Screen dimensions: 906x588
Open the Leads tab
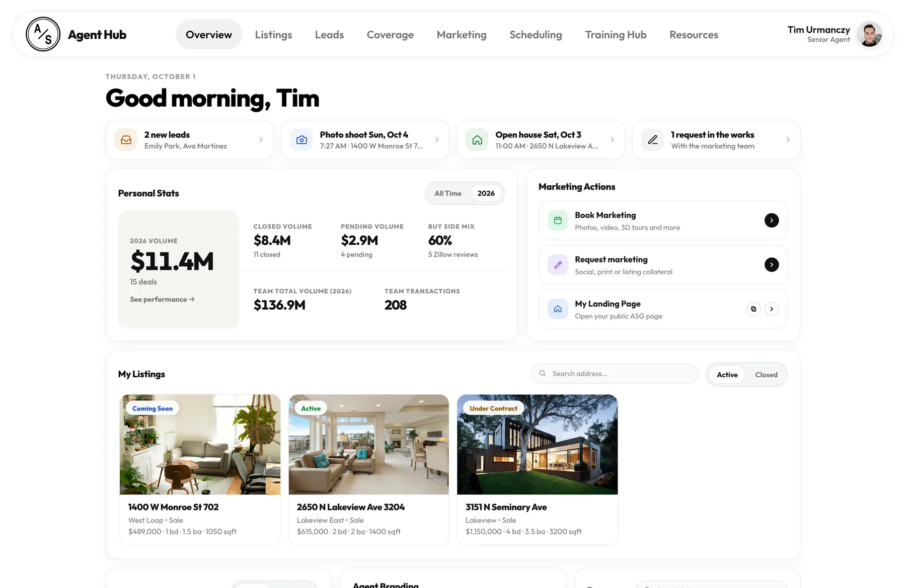point(329,35)
